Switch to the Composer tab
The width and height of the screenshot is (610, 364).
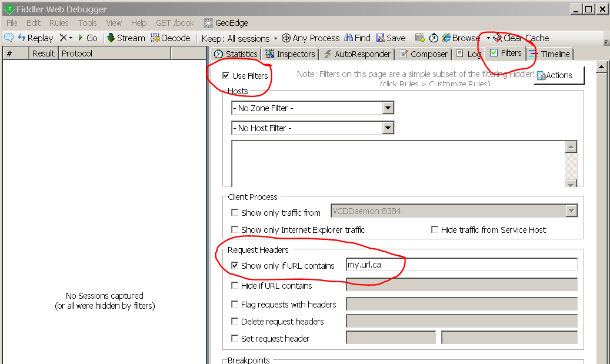(x=424, y=54)
